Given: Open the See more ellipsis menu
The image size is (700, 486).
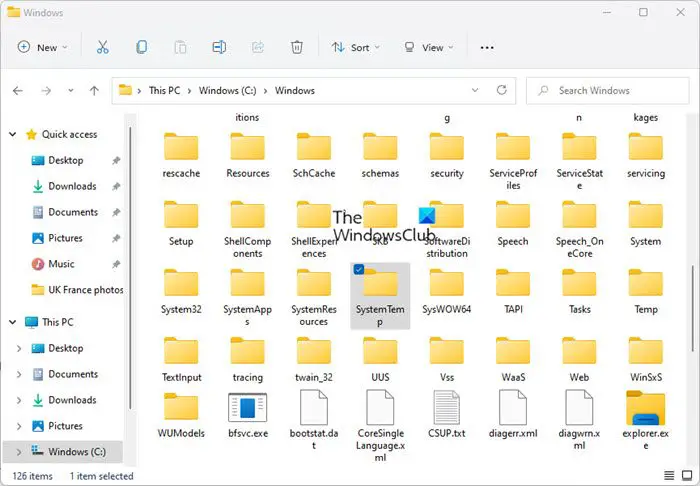Looking at the screenshot, I should pyautogui.click(x=487, y=47).
